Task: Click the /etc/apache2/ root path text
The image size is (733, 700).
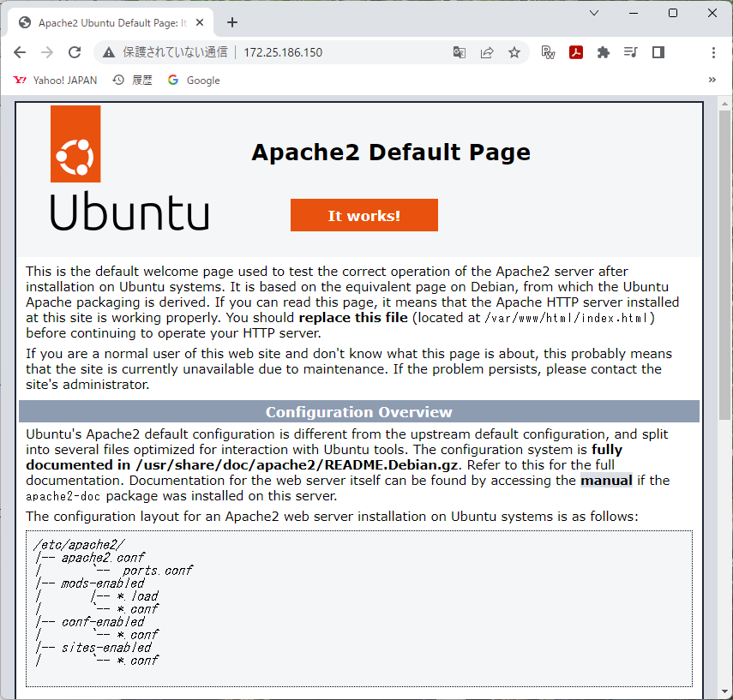Action: tap(79, 545)
